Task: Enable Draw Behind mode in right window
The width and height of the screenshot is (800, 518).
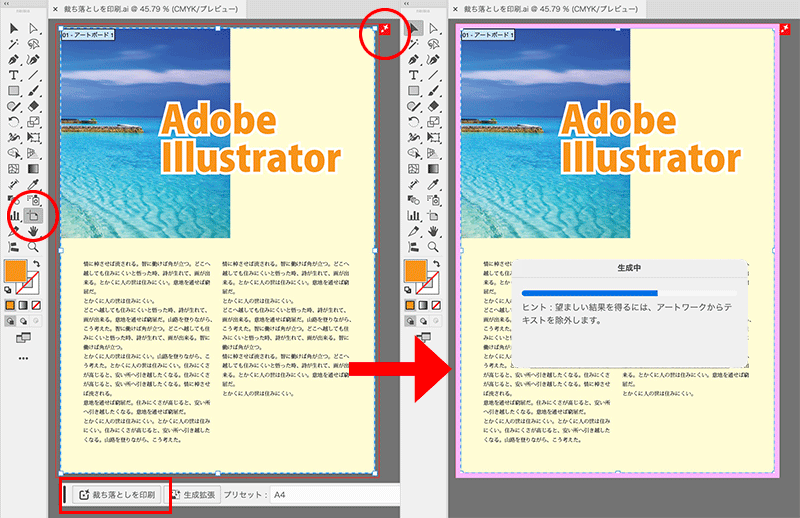Action: click(423, 321)
